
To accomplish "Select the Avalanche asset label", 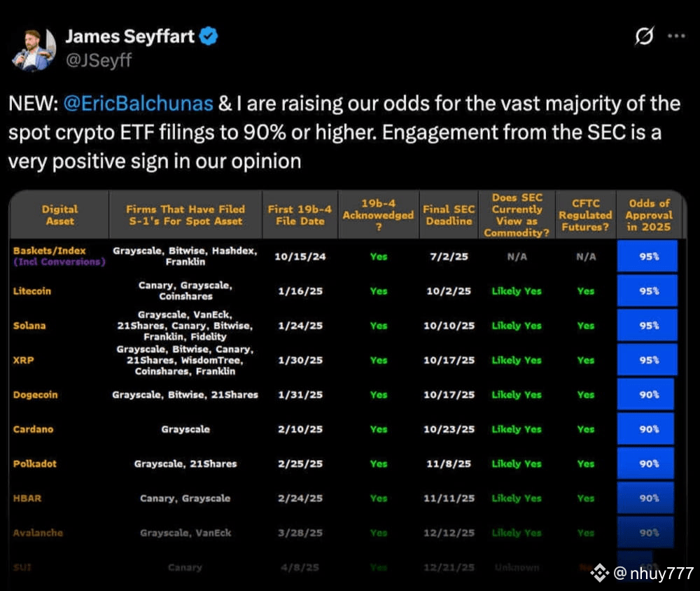I will pos(38,532).
